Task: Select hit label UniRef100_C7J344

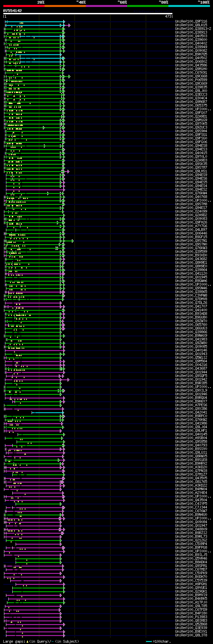Action: pos(191,507)
